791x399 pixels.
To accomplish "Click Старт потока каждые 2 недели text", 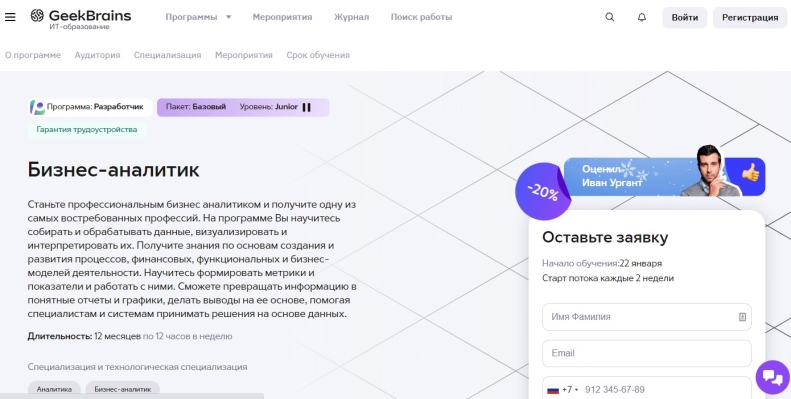I will 608,278.
